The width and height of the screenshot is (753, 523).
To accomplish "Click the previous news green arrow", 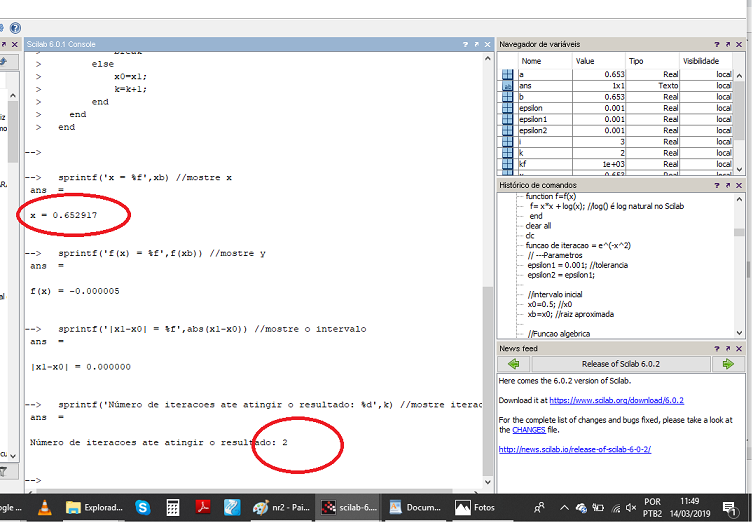I will point(512,364).
